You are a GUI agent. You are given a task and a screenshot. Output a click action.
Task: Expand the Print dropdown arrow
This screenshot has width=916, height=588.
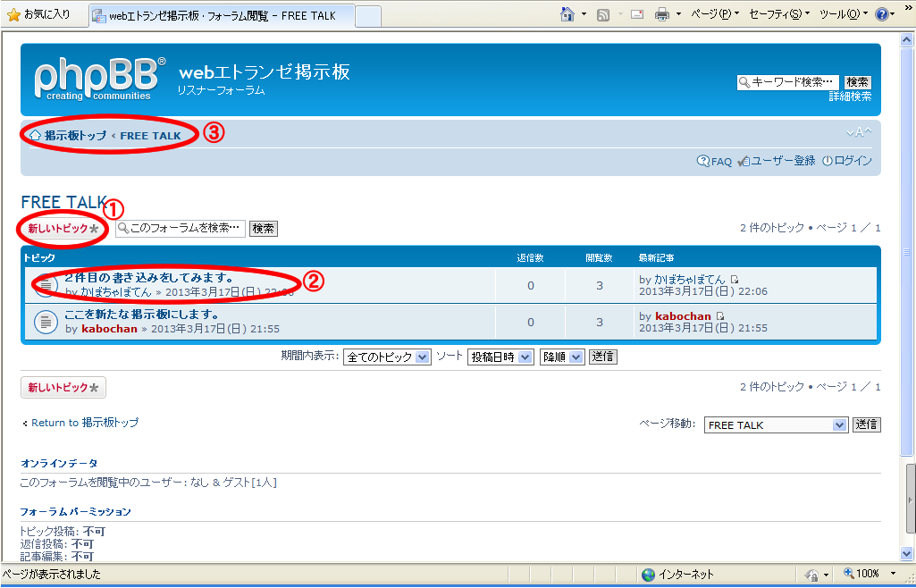(678, 14)
